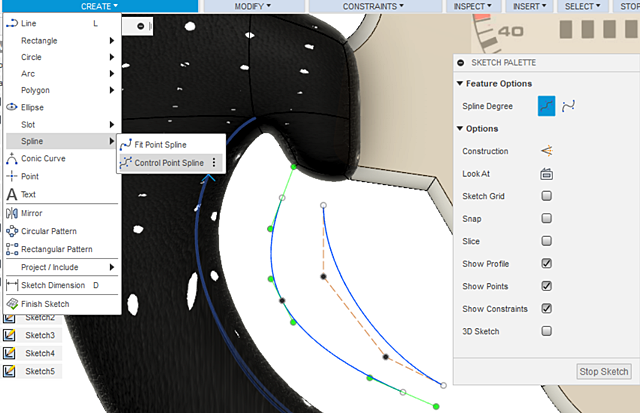Toggle the Construction line icon
640x413 pixels.
(547, 151)
